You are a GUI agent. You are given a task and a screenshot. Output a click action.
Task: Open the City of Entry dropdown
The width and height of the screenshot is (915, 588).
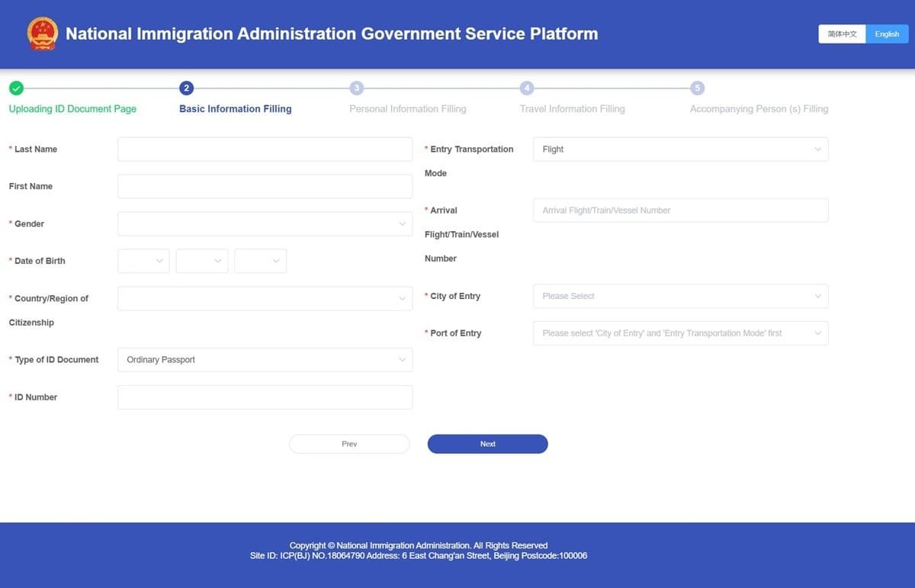tap(680, 296)
